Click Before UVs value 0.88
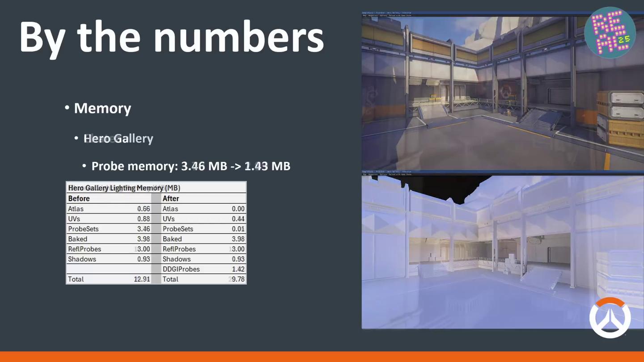Image resolution: width=644 pixels, height=362 pixels. click(144, 219)
